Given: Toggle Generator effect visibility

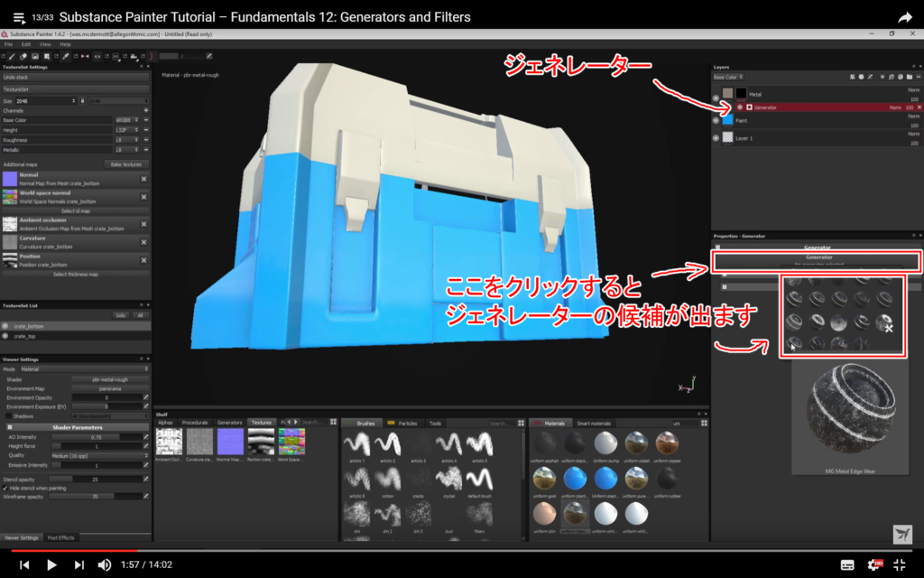Looking at the screenshot, I should tap(740, 107).
